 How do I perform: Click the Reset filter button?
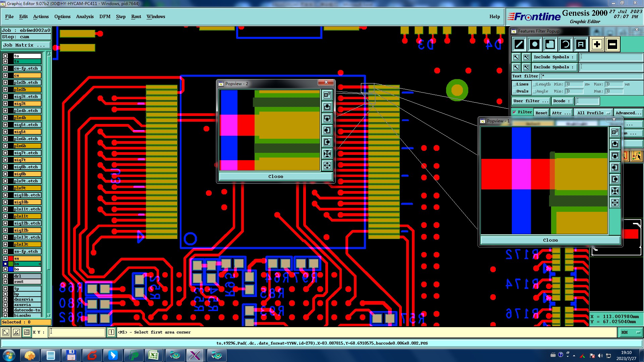[x=541, y=113]
